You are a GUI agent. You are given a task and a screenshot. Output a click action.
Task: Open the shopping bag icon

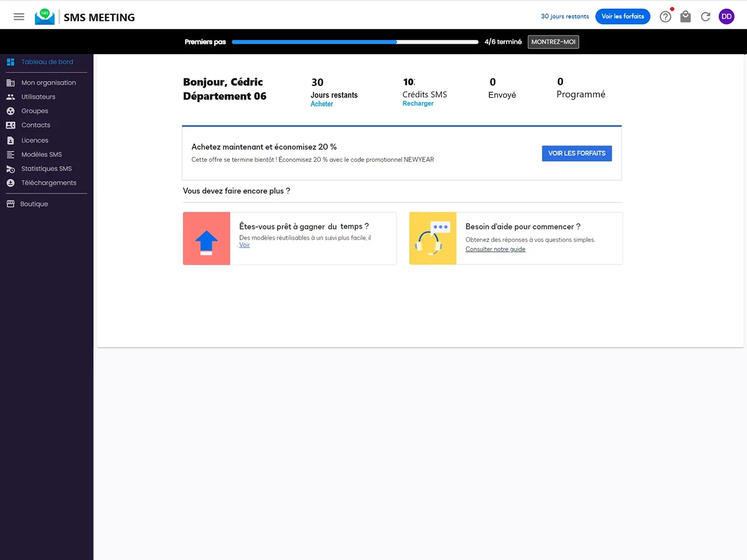[685, 17]
